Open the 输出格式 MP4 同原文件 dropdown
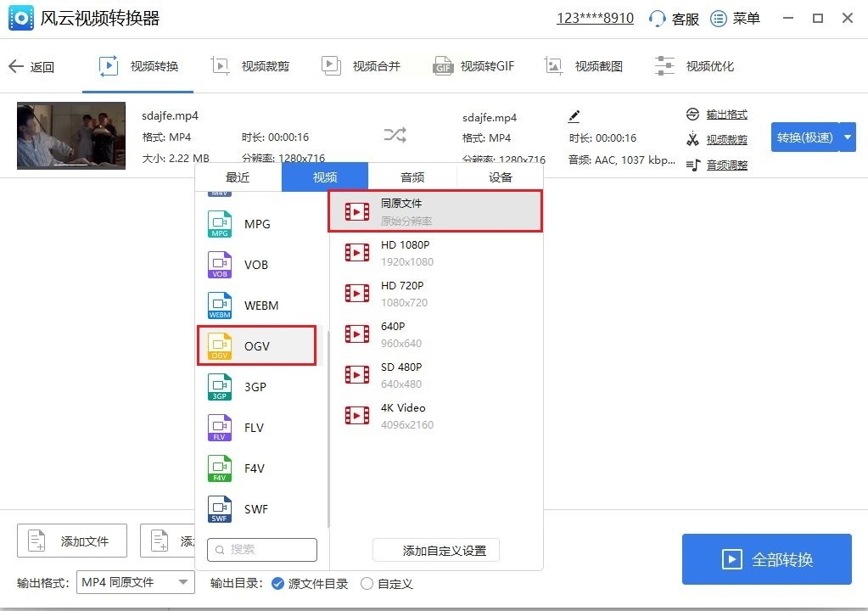Viewport: 868px width, 611px height. [x=136, y=582]
